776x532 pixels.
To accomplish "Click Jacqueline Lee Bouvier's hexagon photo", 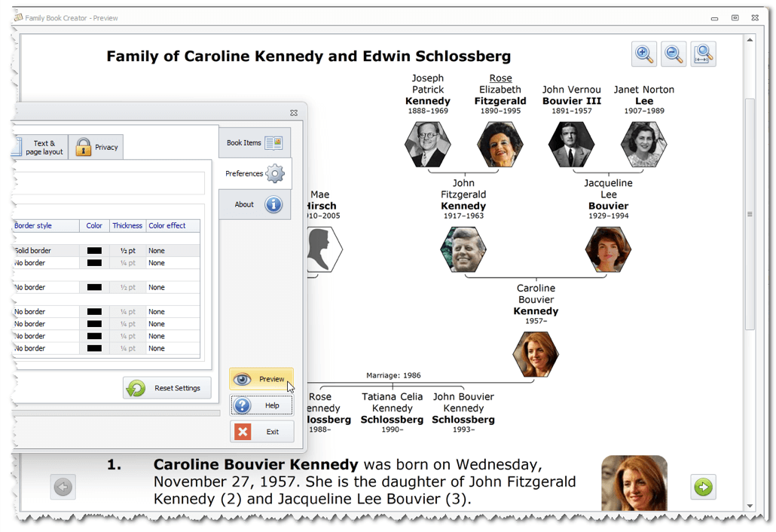I will coord(608,249).
